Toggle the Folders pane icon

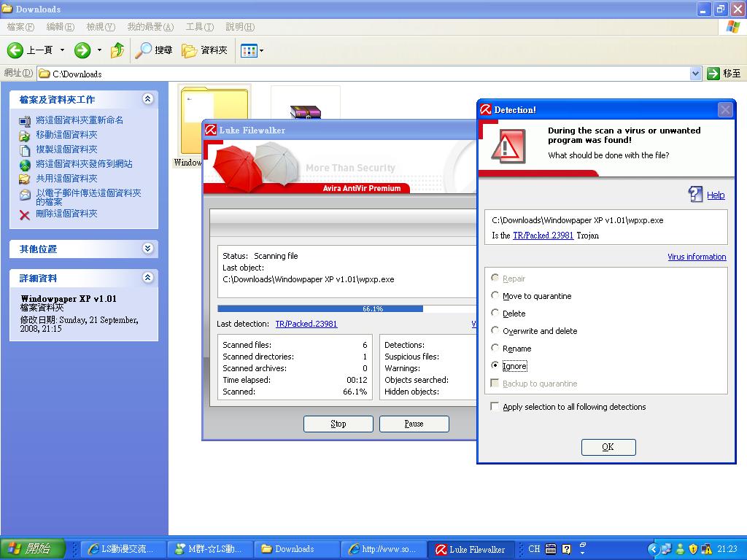[190, 50]
